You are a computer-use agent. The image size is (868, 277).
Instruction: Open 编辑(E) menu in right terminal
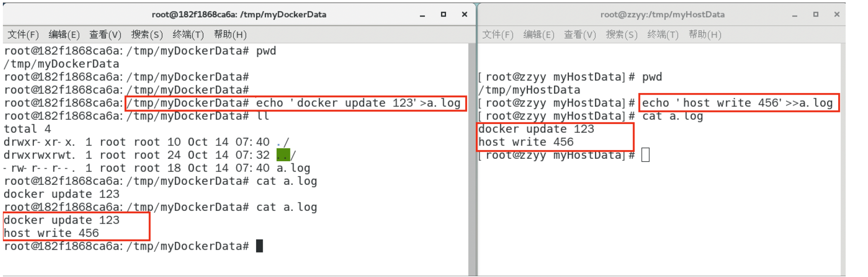click(539, 34)
